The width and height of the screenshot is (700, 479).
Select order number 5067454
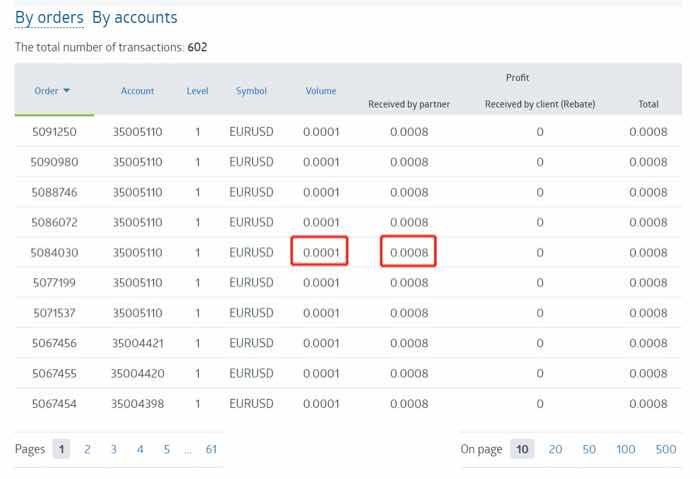[x=54, y=404]
